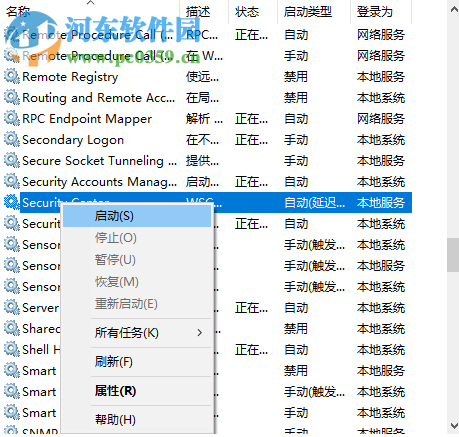The width and height of the screenshot is (459, 437).
Task: Click the gear icon for Routing and Remote Acc...
Action: pyautogui.click(x=12, y=98)
